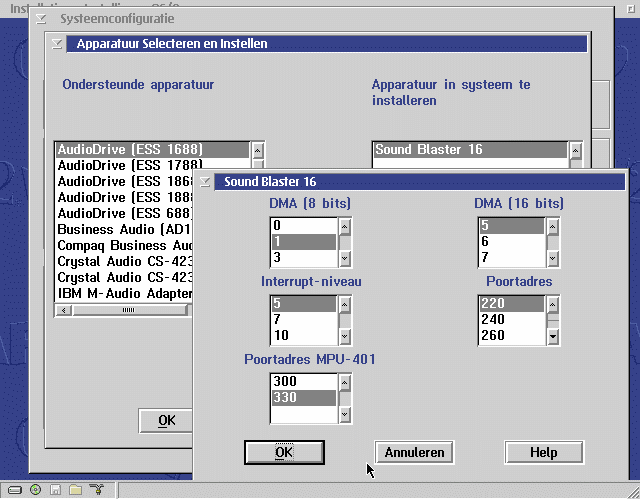
Task: Click up arrow of Apparatuur te installeren list
Action: tap(576, 151)
